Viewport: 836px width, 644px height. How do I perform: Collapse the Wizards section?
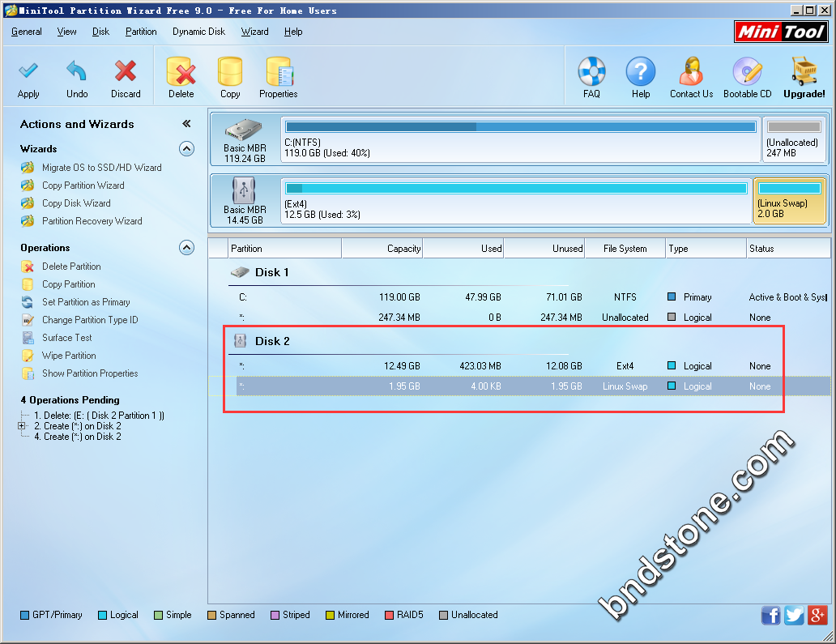click(186, 148)
